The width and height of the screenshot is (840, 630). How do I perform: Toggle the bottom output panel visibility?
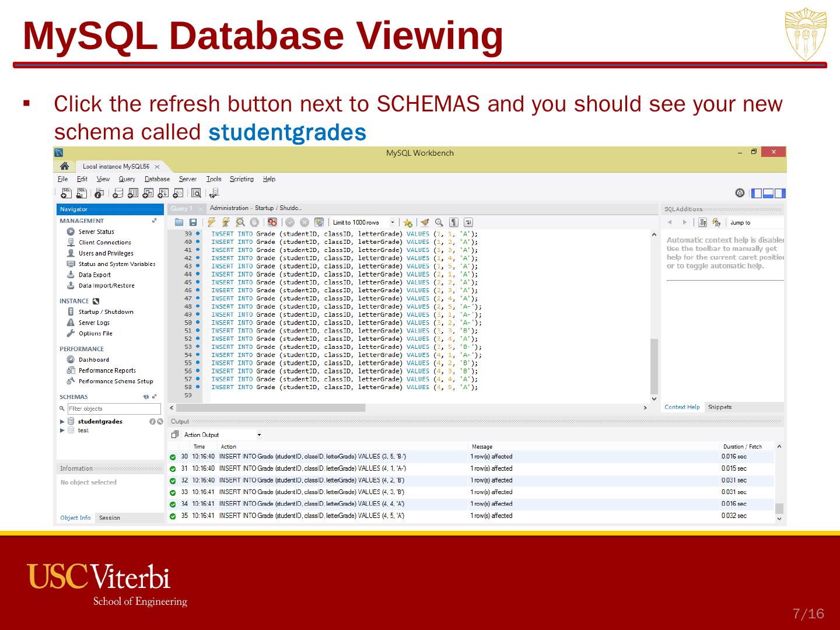click(768, 193)
